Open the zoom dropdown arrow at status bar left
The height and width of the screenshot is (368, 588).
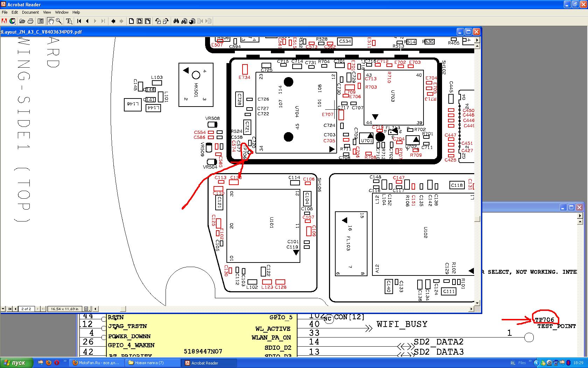pos(3,309)
